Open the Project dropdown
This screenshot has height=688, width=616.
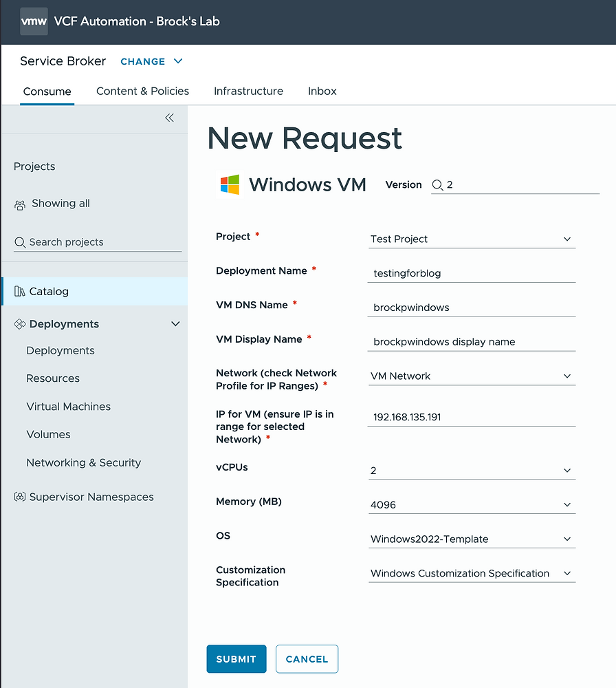point(472,239)
